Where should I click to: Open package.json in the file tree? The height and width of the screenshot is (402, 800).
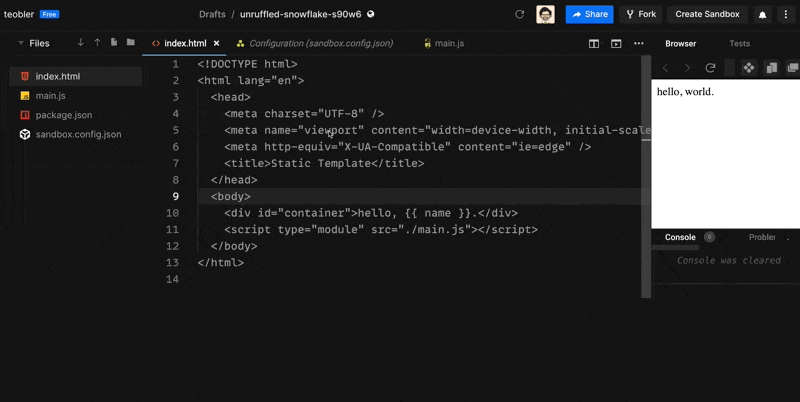tap(64, 115)
